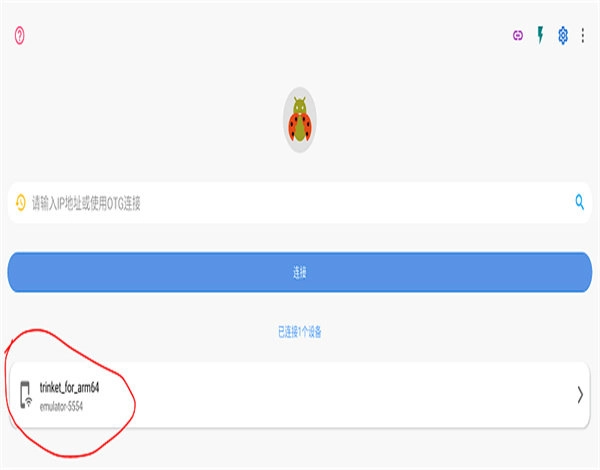600x470 pixels.
Task: Click the 请输入IP地址或使用OTG连接 placeholder text
Action: click(x=86, y=203)
